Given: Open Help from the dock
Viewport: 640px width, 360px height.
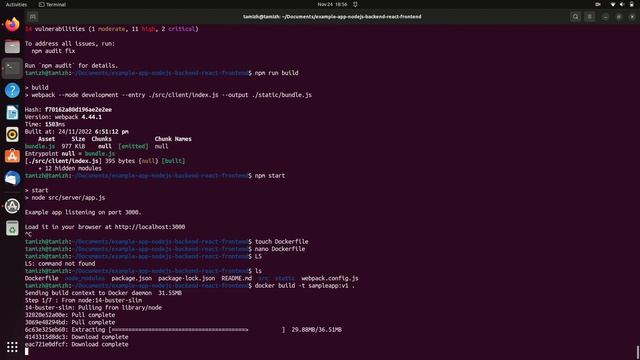Looking at the screenshot, I should coord(12,90).
